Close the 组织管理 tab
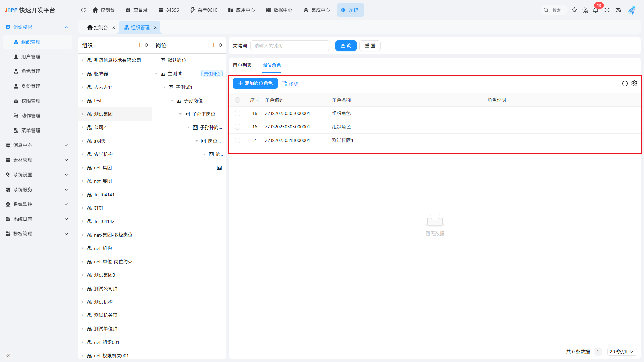Image resolution: width=644 pixels, height=362 pixels. click(x=155, y=28)
